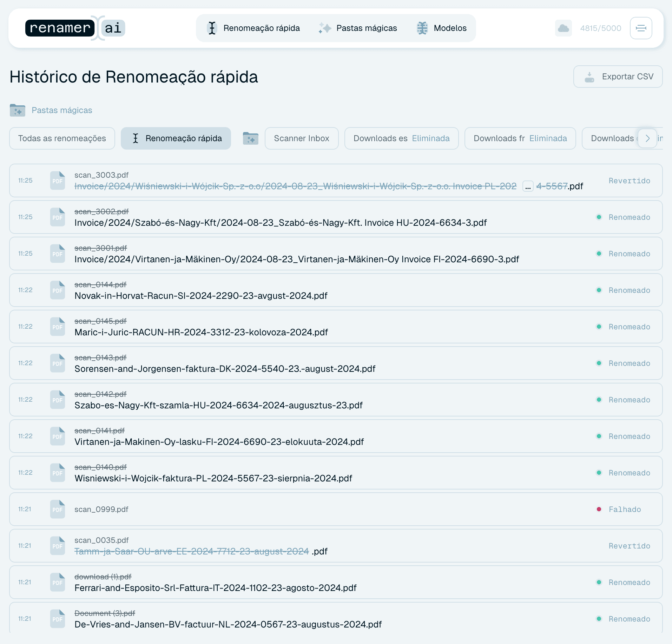This screenshot has height=644, width=672.
Task: Expand truncated filename ellipsis in scan_3003 row
Action: (528, 186)
